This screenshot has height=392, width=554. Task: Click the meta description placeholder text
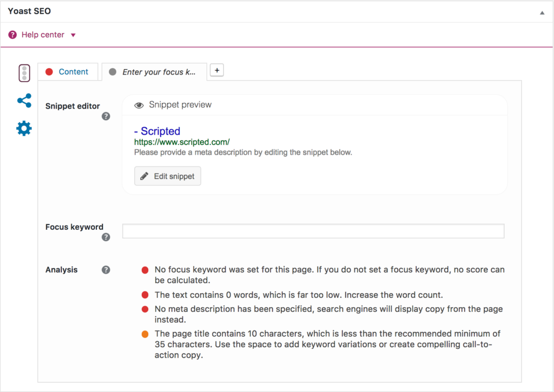tap(243, 152)
